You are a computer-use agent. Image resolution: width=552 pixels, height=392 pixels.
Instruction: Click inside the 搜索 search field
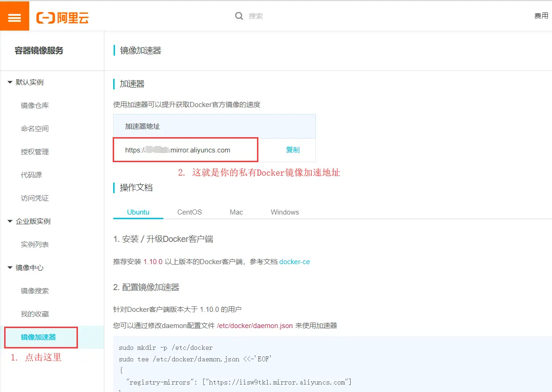[260, 16]
